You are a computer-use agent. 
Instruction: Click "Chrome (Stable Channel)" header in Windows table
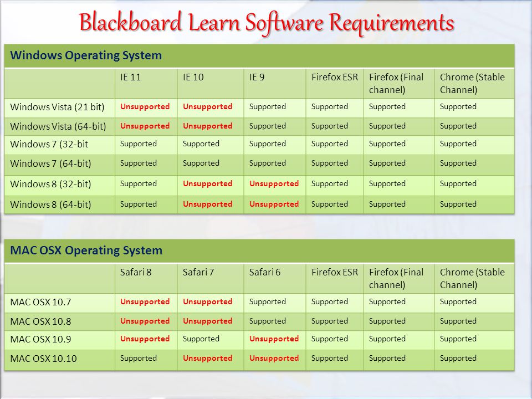coord(472,84)
